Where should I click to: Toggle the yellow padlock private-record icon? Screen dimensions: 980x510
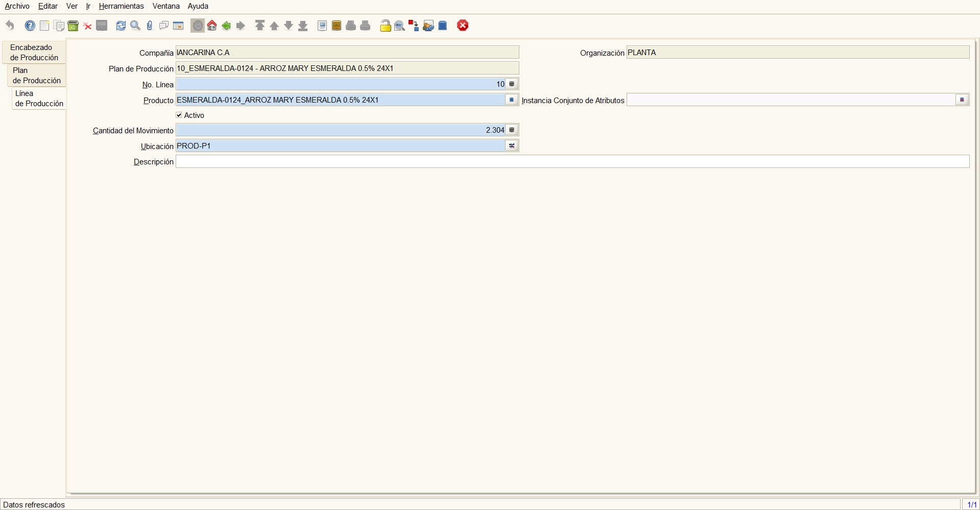[386, 26]
